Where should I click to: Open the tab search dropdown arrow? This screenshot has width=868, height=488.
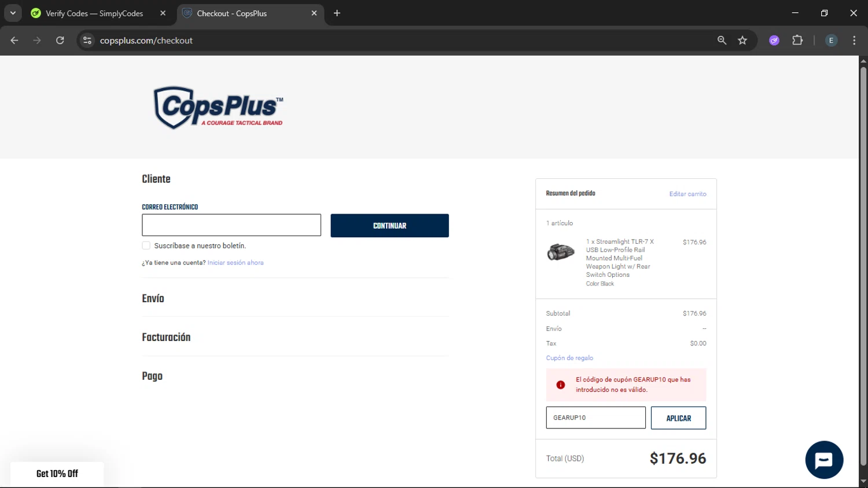click(13, 13)
